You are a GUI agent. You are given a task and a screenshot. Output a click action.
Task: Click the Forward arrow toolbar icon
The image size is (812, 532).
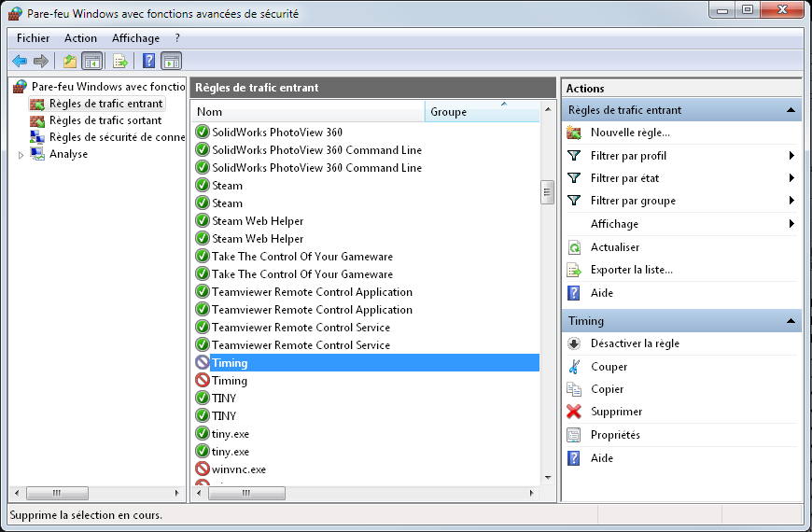41,61
